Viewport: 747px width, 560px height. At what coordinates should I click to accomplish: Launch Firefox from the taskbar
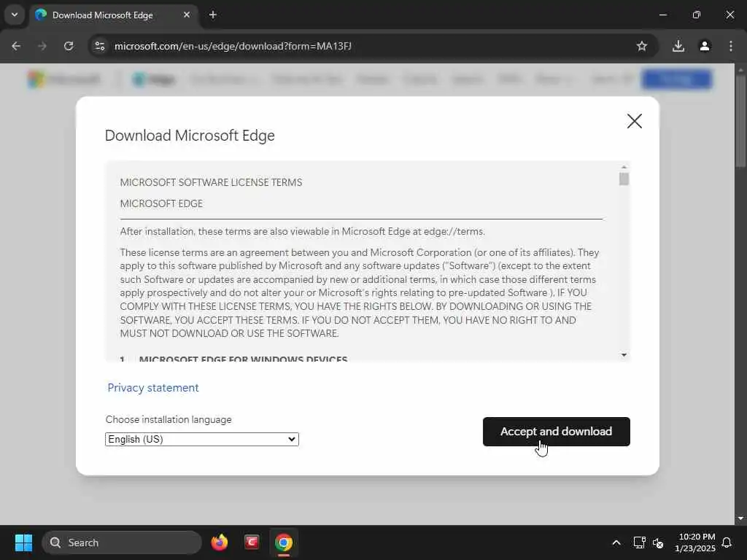pyautogui.click(x=220, y=542)
